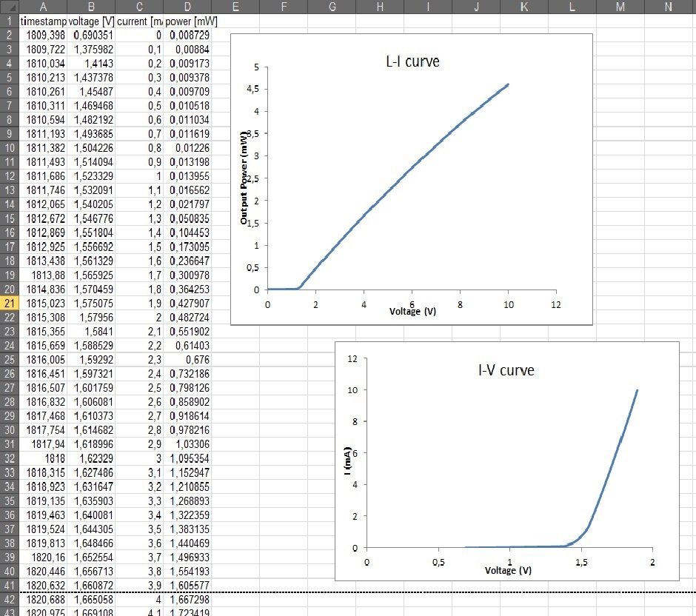Click the select-all corner of the spreadsheet
Image resolution: width=696 pixels, height=616 pixels.
10,7
